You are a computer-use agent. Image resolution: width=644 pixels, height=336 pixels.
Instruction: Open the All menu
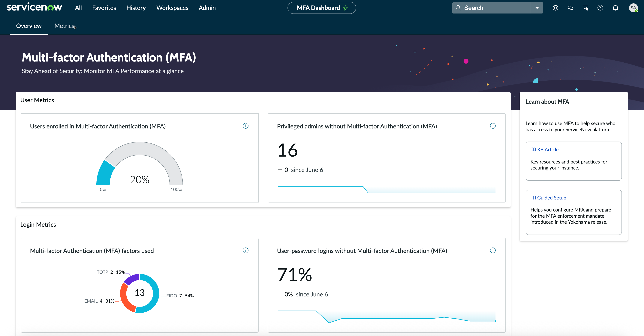coord(78,8)
